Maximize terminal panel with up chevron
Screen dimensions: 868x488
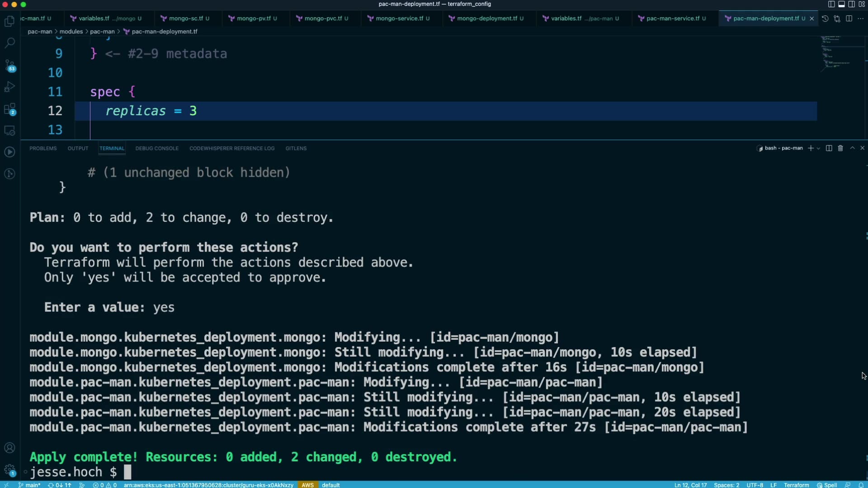click(852, 148)
